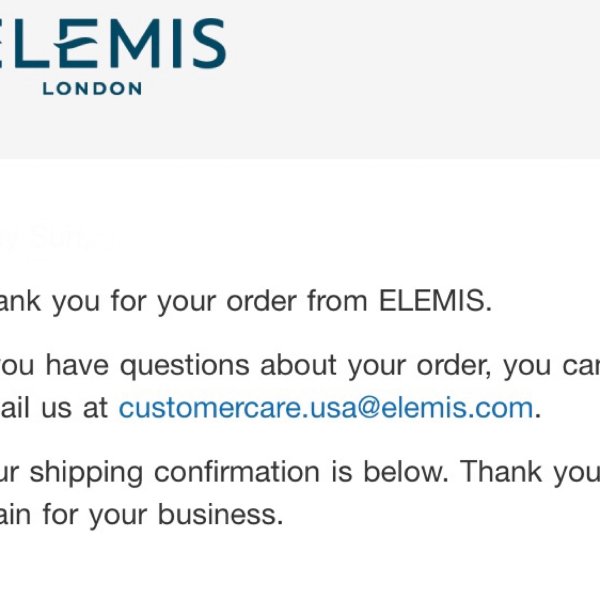Click the empty white area below the message

point(300,566)
